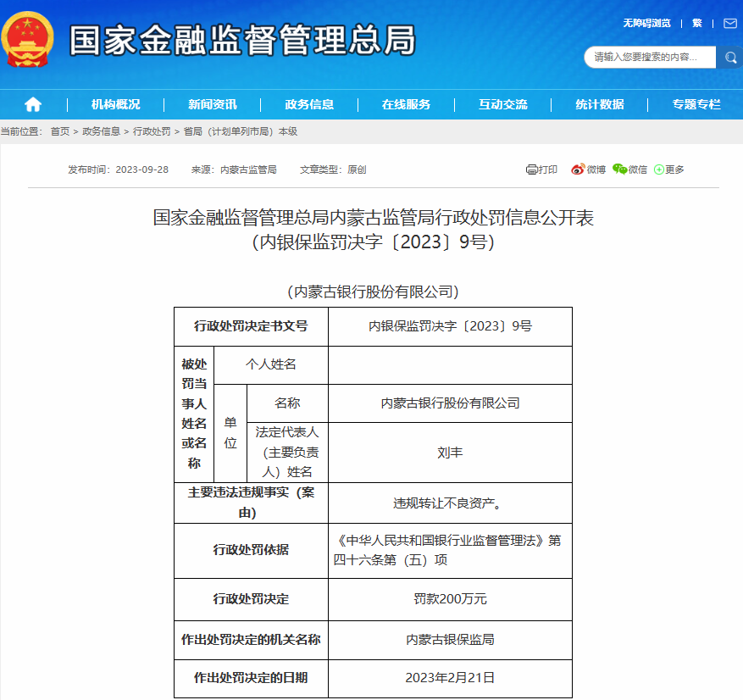Click 行政处罚 in the breadcrumb
Viewport: 743px width, 700px height.
point(152,131)
